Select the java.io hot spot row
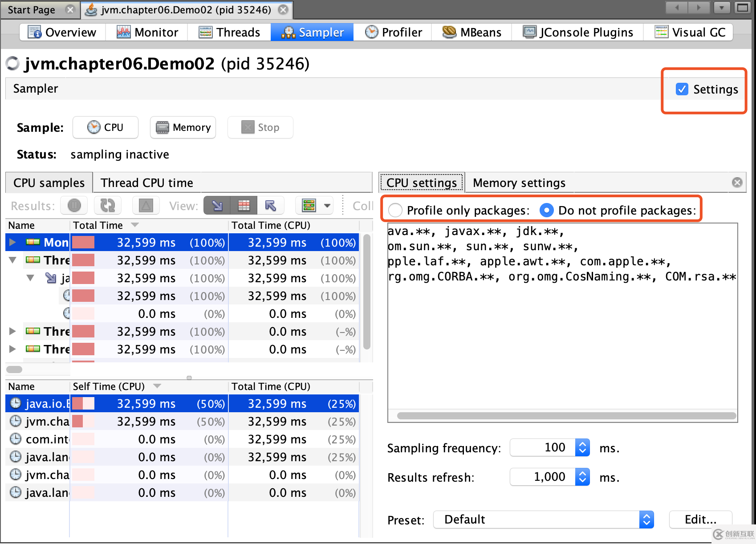This screenshot has height=544, width=756. point(182,403)
